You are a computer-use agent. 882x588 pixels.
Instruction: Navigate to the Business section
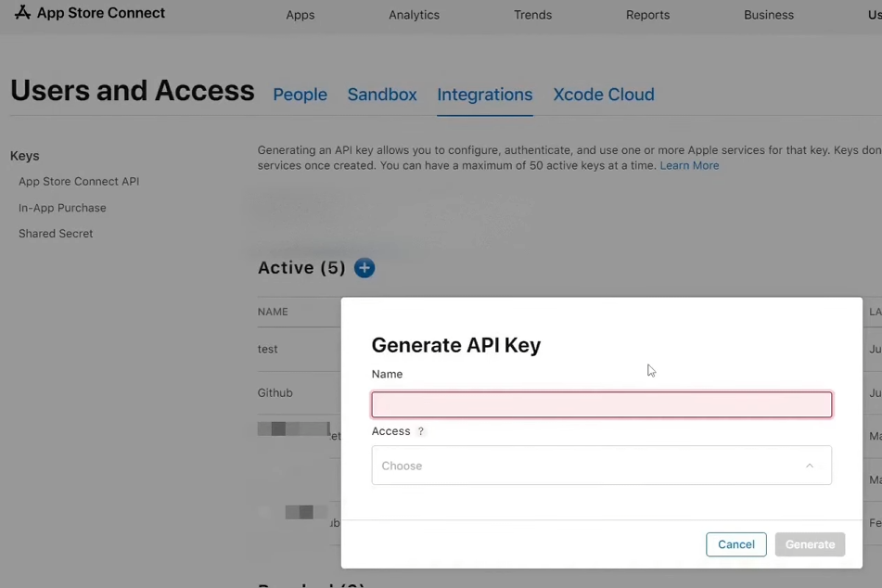pyautogui.click(x=768, y=15)
